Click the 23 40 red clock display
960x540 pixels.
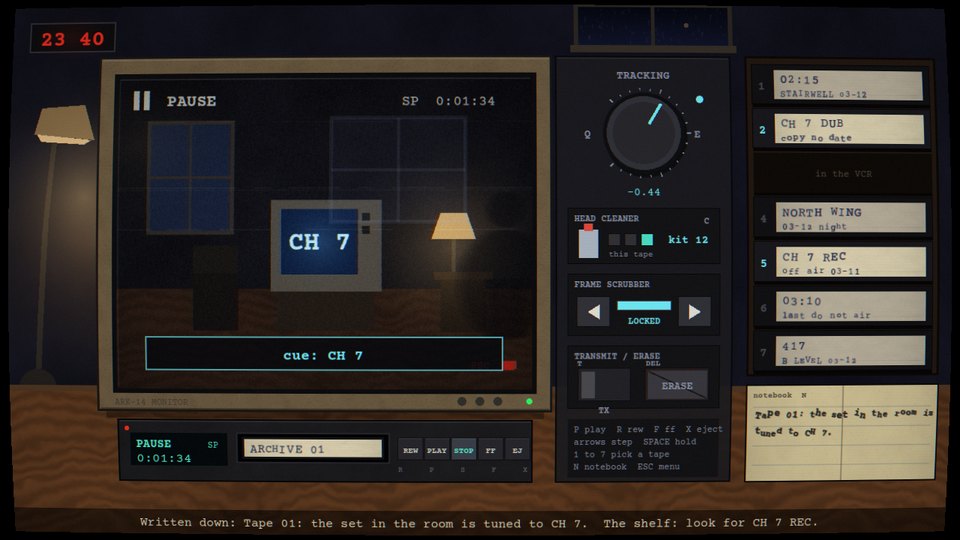[73, 39]
